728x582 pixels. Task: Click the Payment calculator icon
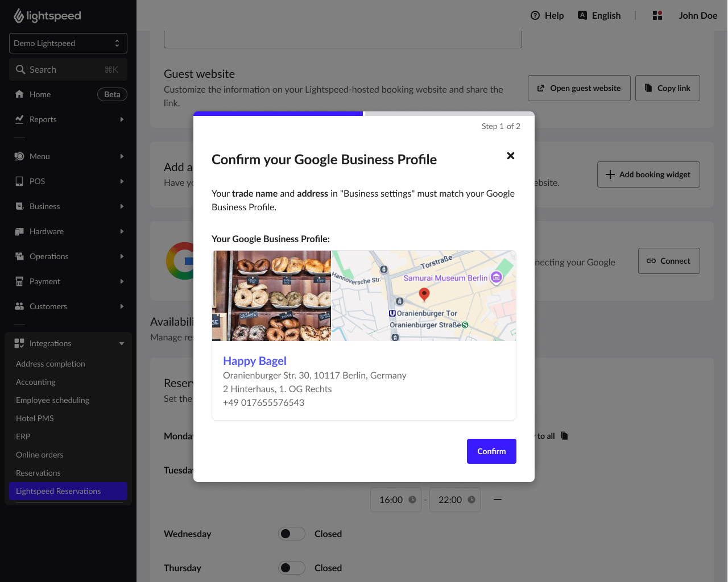click(x=19, y=281)
